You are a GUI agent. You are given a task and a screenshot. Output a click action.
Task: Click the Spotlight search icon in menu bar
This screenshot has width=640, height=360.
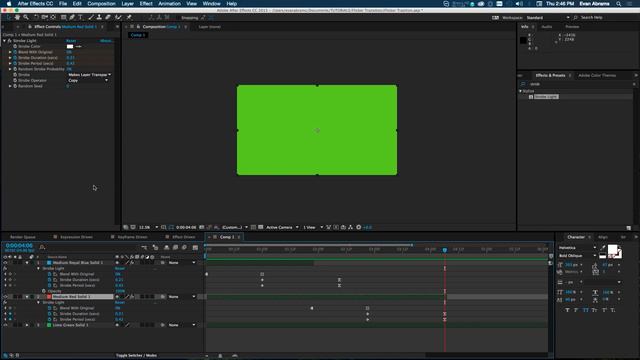[x=618, y=4]
